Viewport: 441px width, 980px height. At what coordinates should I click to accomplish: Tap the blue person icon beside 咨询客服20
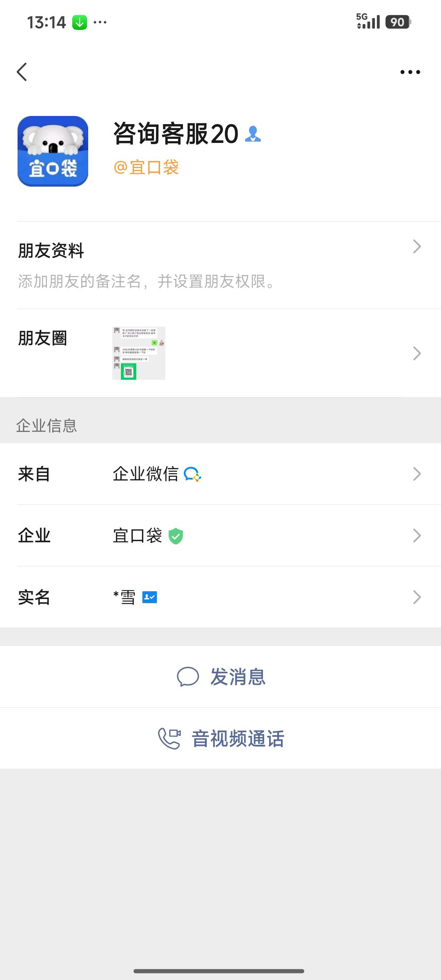coord(253,134)
